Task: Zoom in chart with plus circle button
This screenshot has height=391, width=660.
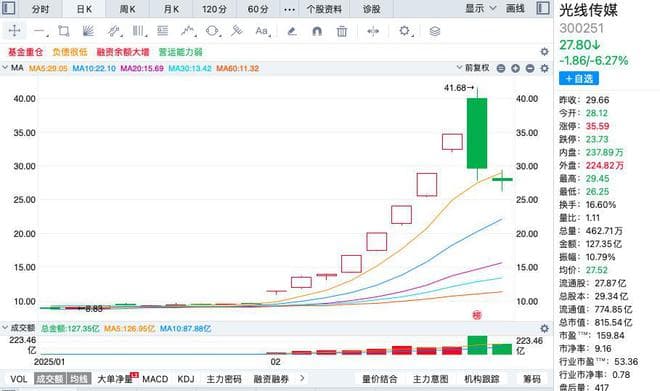Action: (515, 68)
